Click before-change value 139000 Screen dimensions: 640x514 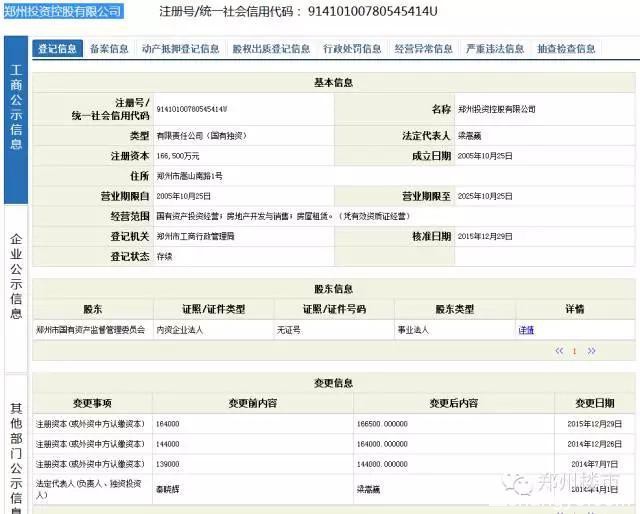coord(168,464)
